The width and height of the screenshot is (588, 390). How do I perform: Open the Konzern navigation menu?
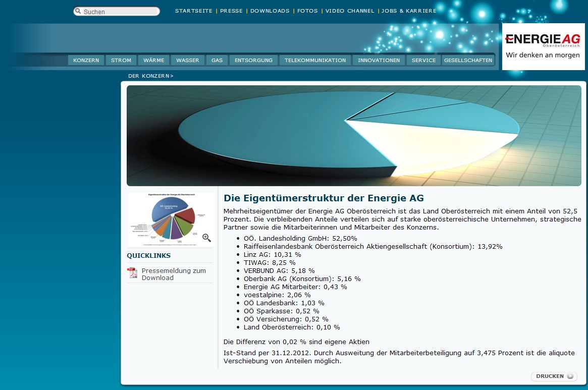coord(86,60)
